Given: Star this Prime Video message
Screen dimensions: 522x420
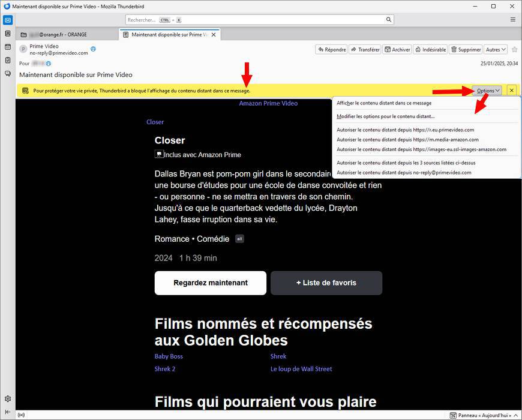Looking at the screenshot, I should click(x=514, y=50).
